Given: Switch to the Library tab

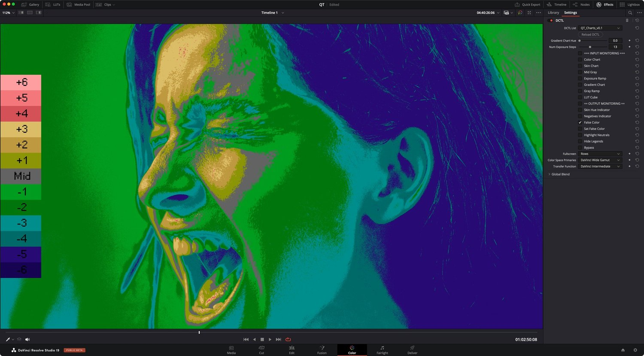Looking at the screenshot, I should tap(553, 12).
